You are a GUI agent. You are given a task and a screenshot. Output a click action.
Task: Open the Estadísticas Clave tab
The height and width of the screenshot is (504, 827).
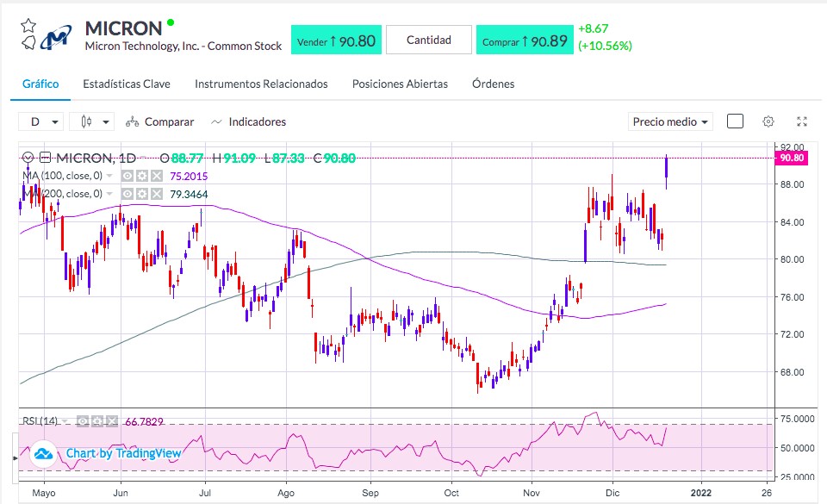[x=127, y=84]
